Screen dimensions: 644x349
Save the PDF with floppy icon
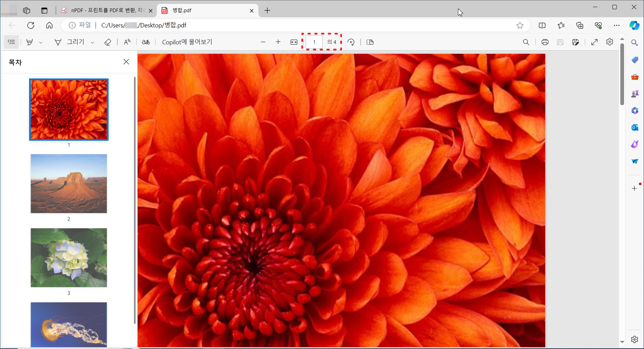pos(560,42)
